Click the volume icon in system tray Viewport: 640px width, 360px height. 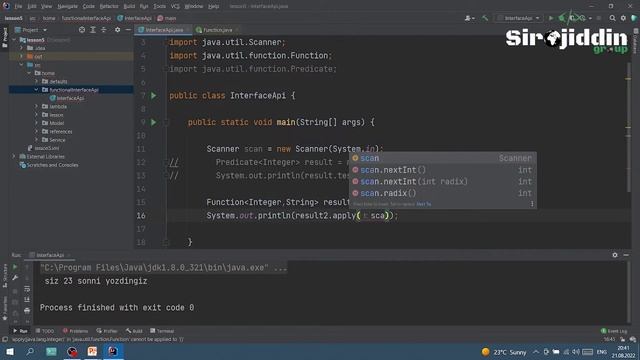tap(576, 352)
